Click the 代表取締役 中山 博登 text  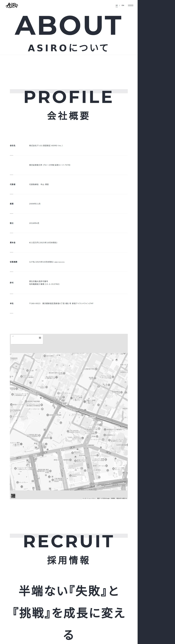[39, 185]
